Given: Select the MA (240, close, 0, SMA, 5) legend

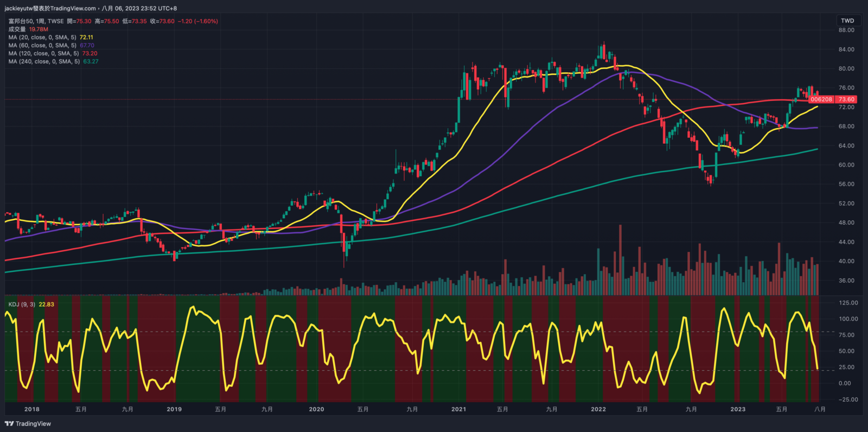Looking at the screenshot, I should pos(44,61).
